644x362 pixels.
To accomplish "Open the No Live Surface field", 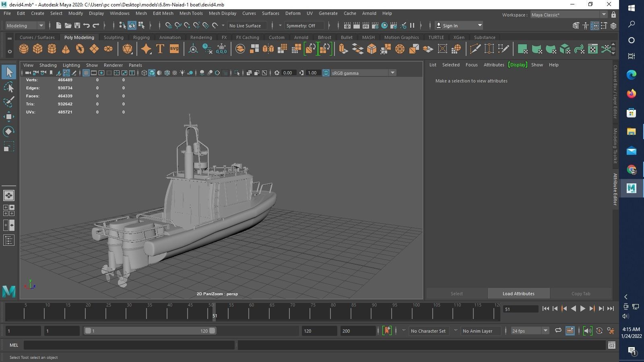I will [247, 25].
